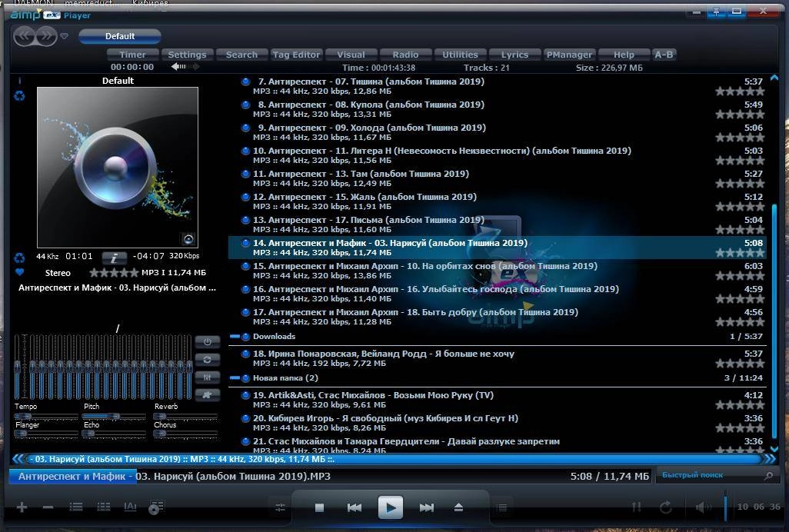This screenshot has height=532, width=789.
Task: Open the Visual menu
Action: [351, 55]
